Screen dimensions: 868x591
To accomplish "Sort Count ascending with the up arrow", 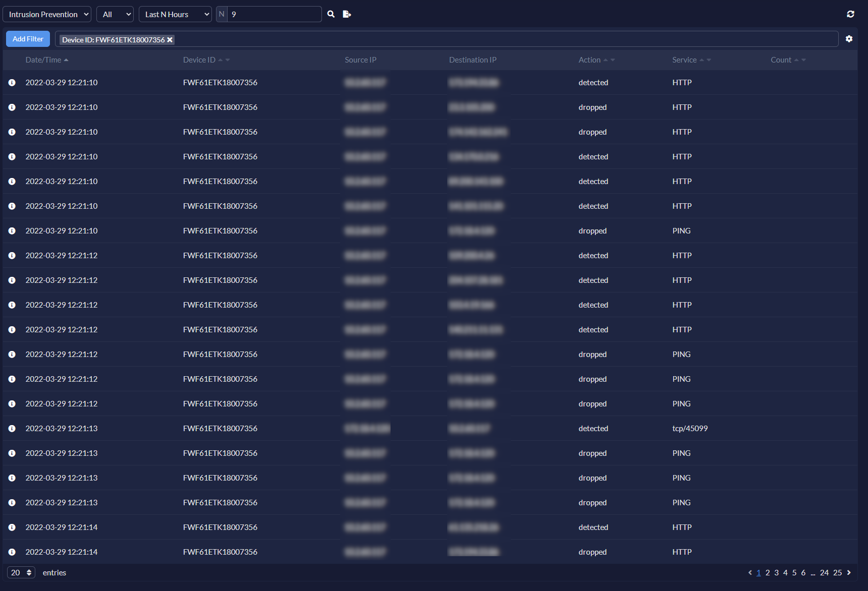I will point(796,60).
